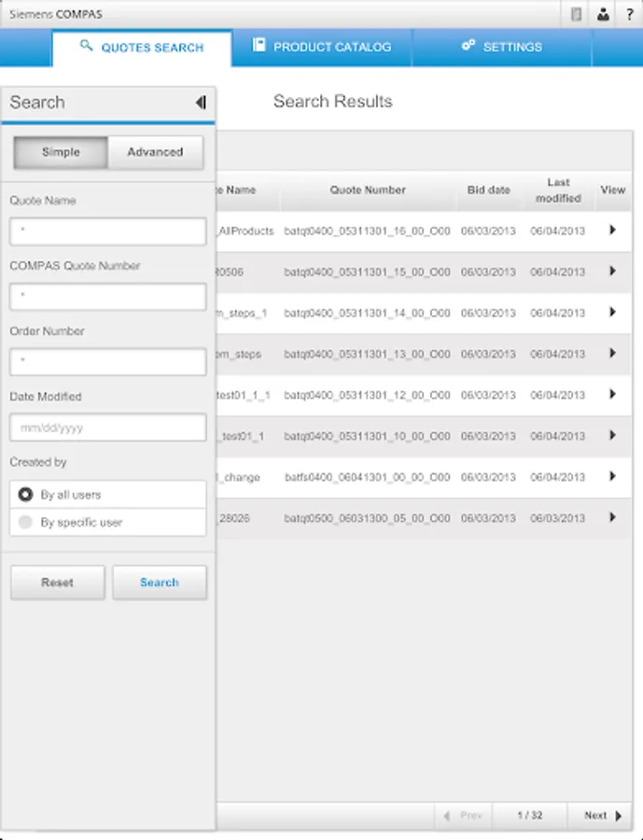Sort by Bid date column header
The image size is (643, 840).
488,189
